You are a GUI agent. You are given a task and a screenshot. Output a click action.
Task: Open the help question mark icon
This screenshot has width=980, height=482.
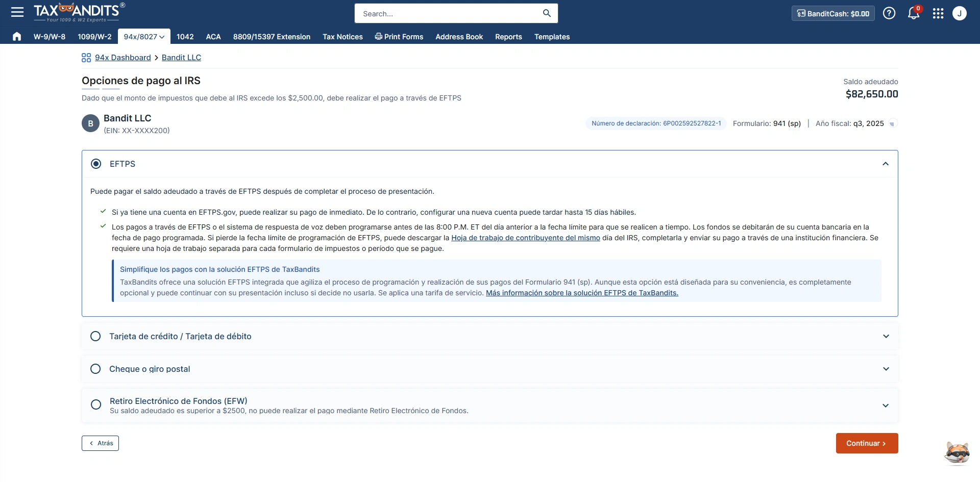click(x=889, y=13)
